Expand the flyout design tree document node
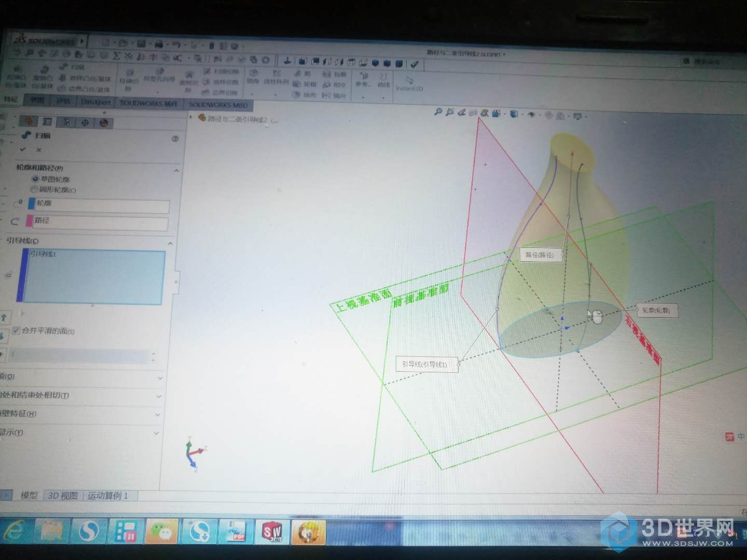The image size is (747, 560). click(x=191, y=117)
